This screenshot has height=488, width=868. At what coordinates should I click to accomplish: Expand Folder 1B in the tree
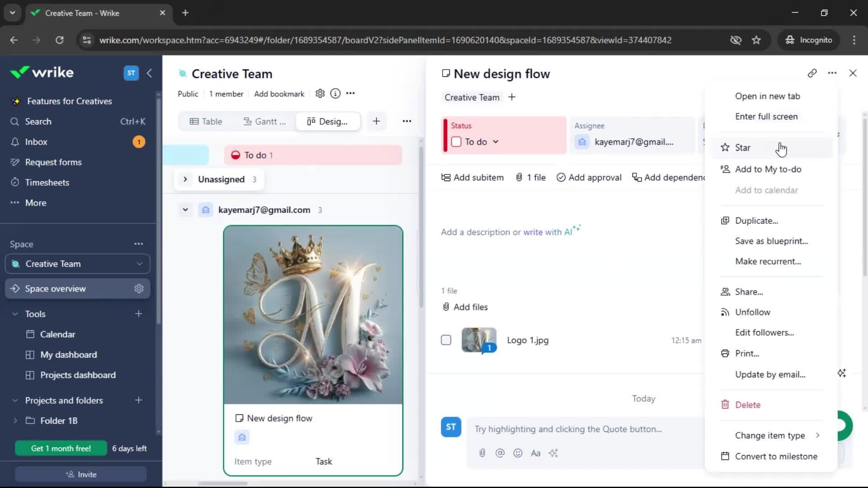pos(15,421)
